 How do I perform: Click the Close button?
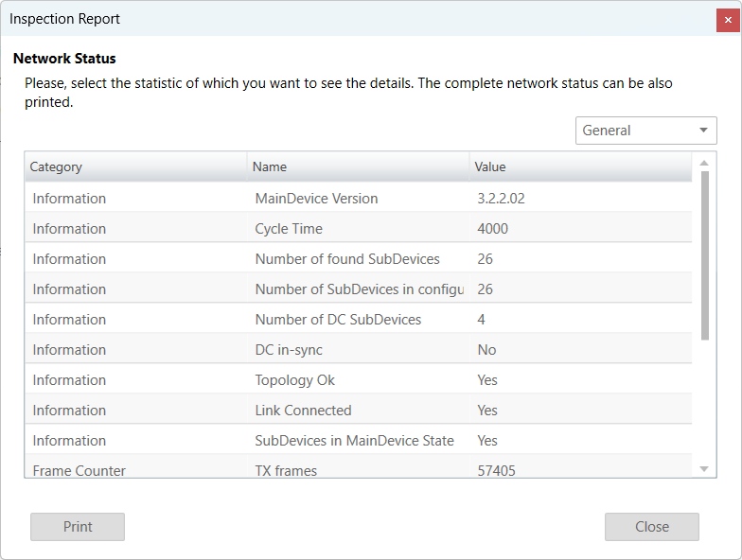tap(651, 527)
